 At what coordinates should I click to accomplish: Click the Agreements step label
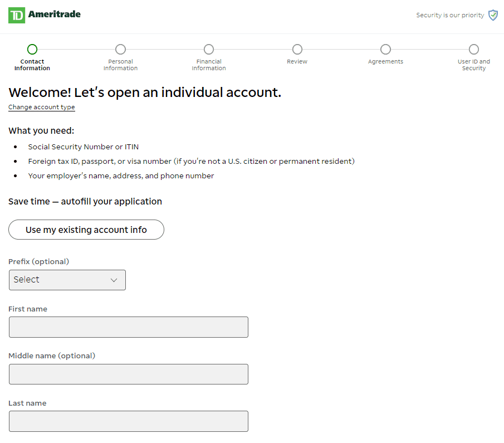tap(385, 61)
